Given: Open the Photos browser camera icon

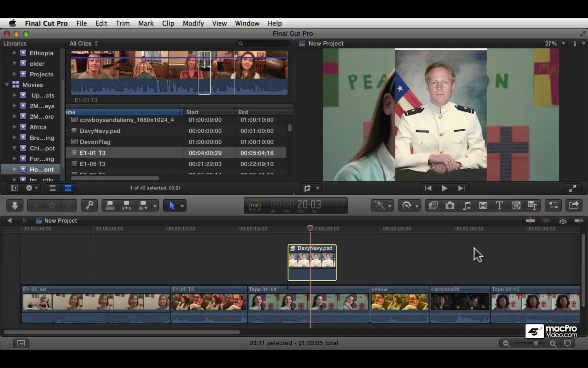Looking at the screenshot, I should [x=450, y=206].
